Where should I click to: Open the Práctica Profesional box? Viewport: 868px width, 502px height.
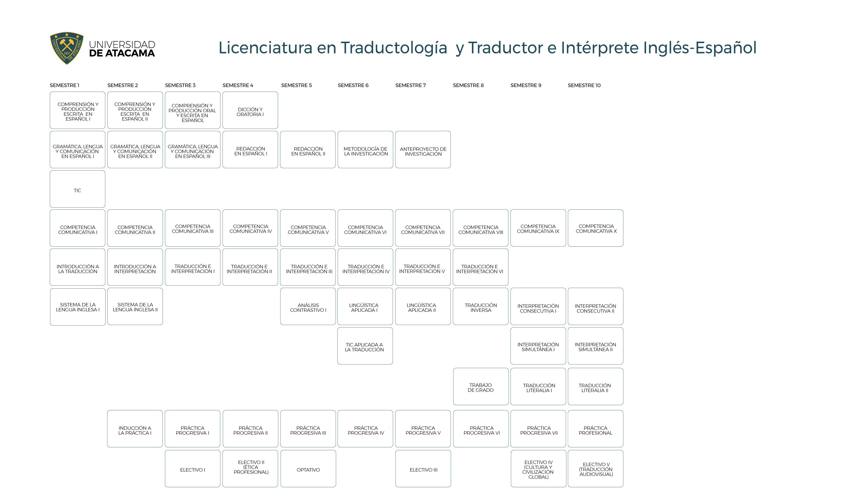point(595,429)
